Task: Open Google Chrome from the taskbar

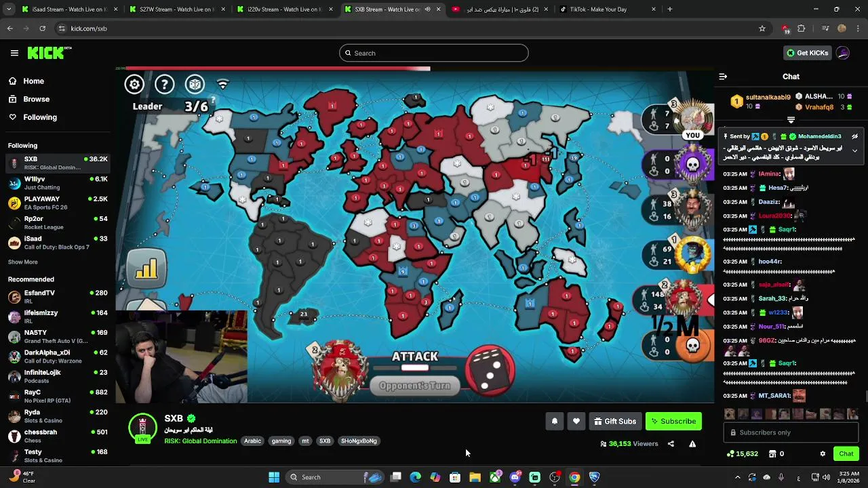Action: click(574, 477)
